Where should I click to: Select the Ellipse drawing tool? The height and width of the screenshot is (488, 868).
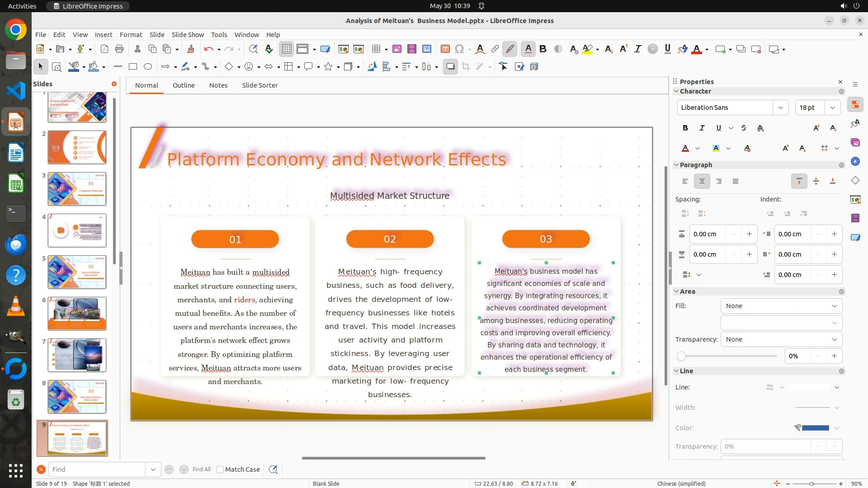coord(148,67)
